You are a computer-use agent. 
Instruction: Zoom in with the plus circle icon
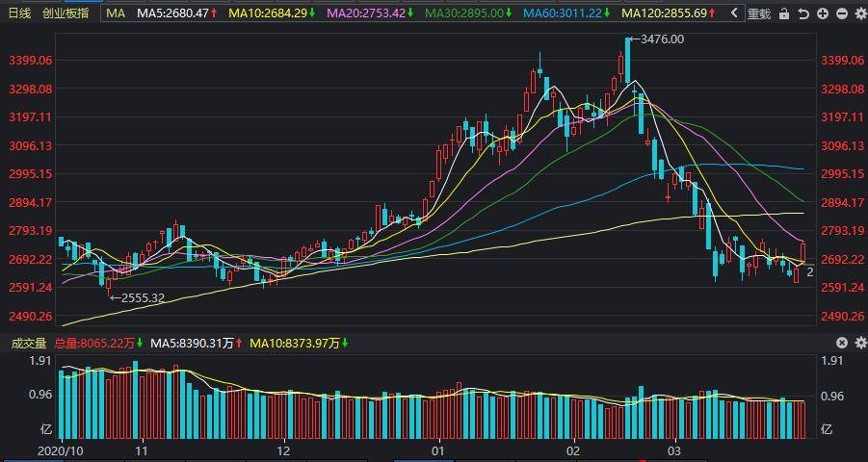(x=823, y=13)
